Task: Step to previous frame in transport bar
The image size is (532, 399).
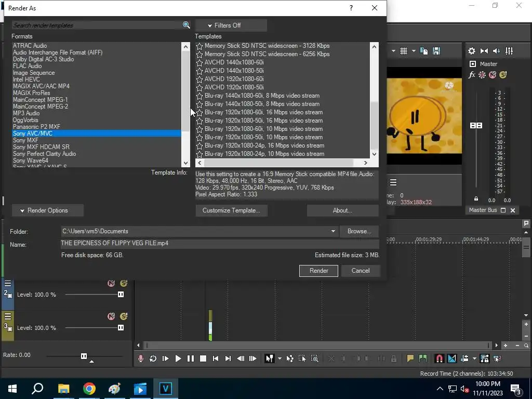Action: (241, 358)
